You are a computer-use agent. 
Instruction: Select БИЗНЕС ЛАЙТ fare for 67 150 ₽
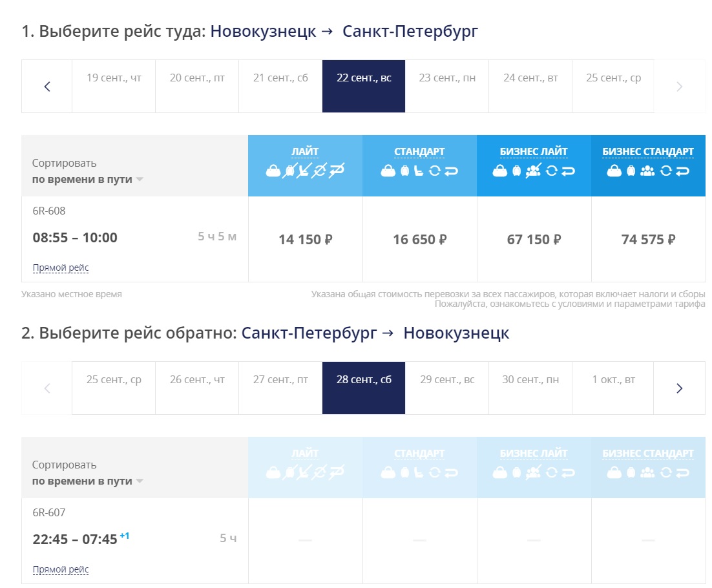tap(534, 240)
